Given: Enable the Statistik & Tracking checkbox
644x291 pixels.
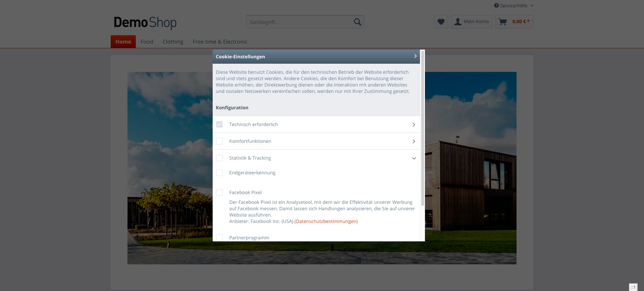Looking at the screenshot, I should point(219,158).
